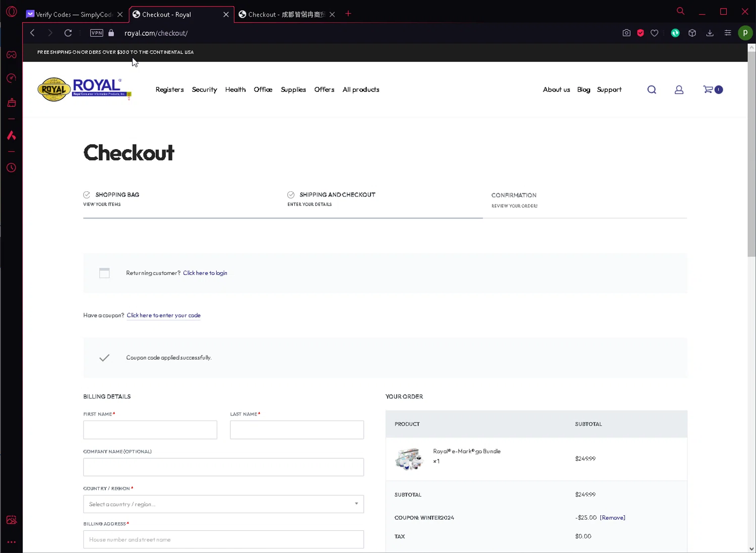The image size is (756, 553).
Task: Search open tabs with the magnifier icon
Action: 680,11
